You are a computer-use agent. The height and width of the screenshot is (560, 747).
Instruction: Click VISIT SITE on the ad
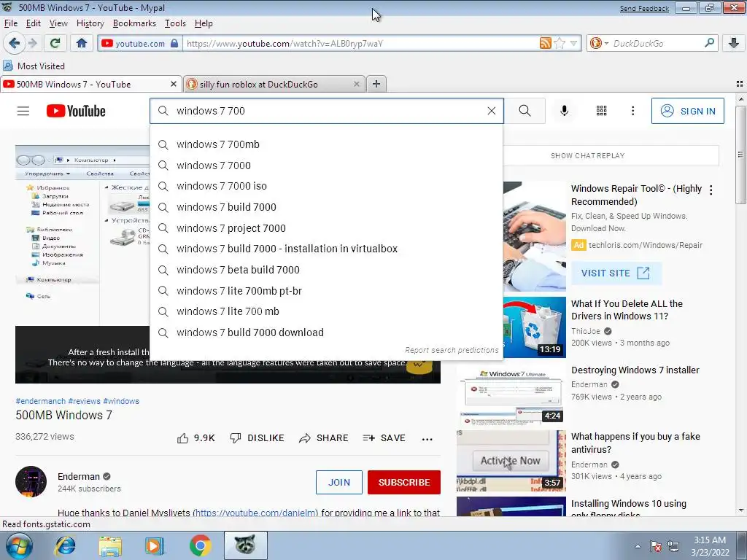616,273
